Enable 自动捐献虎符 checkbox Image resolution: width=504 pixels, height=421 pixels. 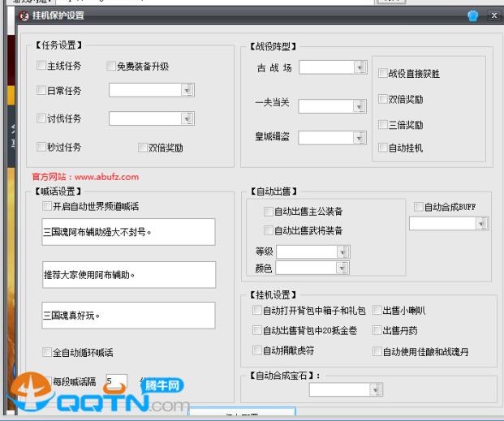pos(257,351)
